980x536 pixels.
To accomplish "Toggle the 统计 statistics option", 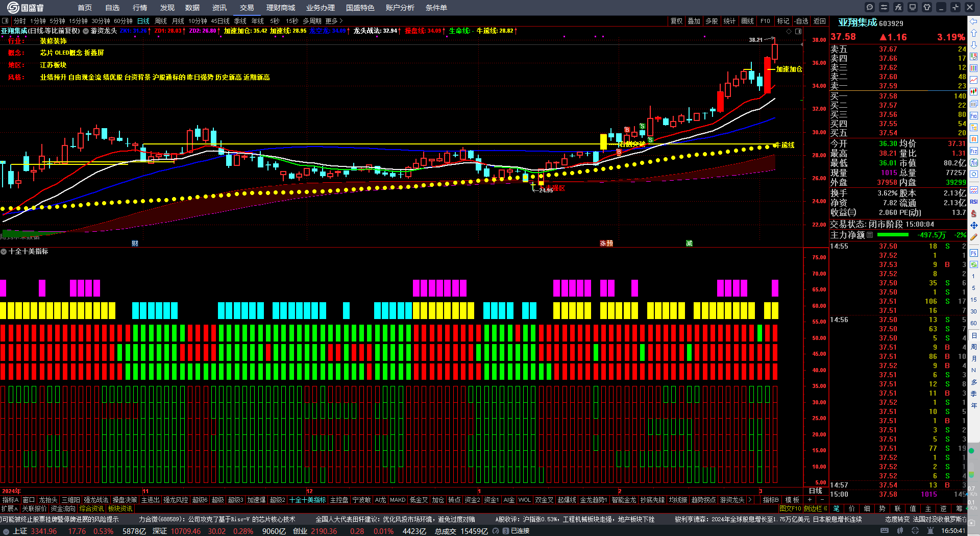I will click(x=729, y=21).
